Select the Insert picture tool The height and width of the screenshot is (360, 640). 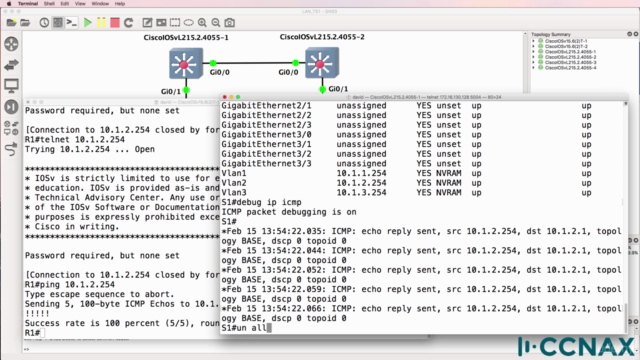coord(161,22)
